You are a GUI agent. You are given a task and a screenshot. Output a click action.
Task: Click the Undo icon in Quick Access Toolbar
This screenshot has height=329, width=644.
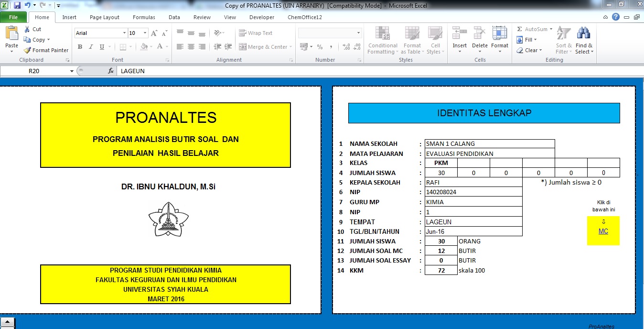27,5
